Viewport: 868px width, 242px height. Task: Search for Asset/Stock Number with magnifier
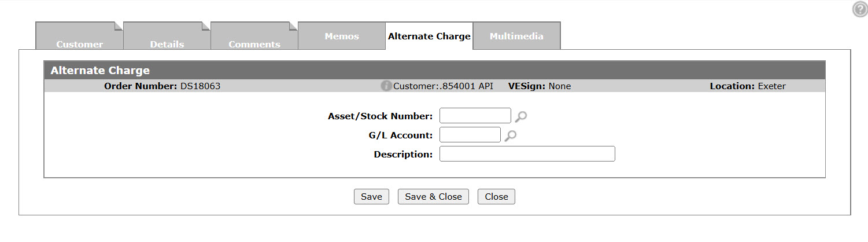pyautogui.click(x=521, y=116)
